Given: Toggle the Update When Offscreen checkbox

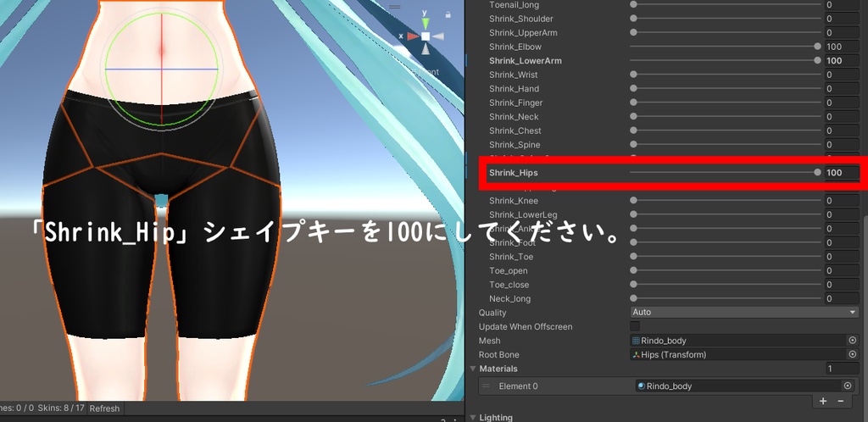Looking at the screenshot, I should (x=635, y=326).
